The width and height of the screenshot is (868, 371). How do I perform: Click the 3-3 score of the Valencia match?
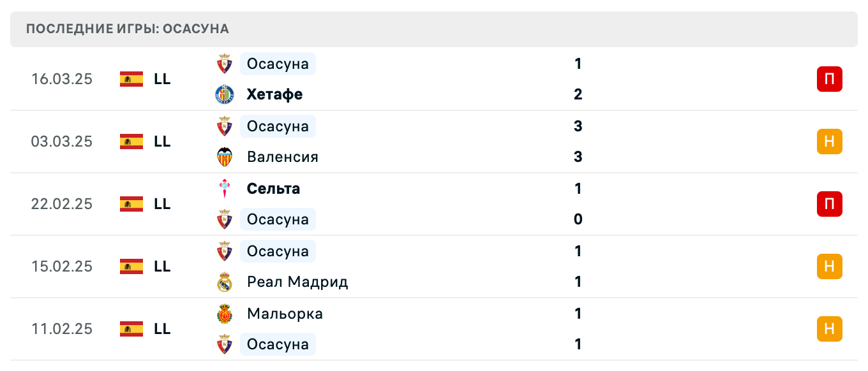(578, 142)
